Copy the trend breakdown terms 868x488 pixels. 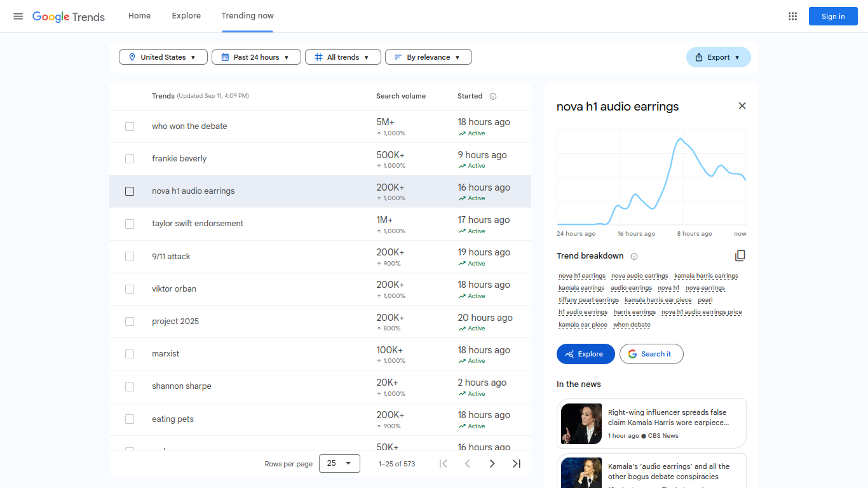(740, 255)
